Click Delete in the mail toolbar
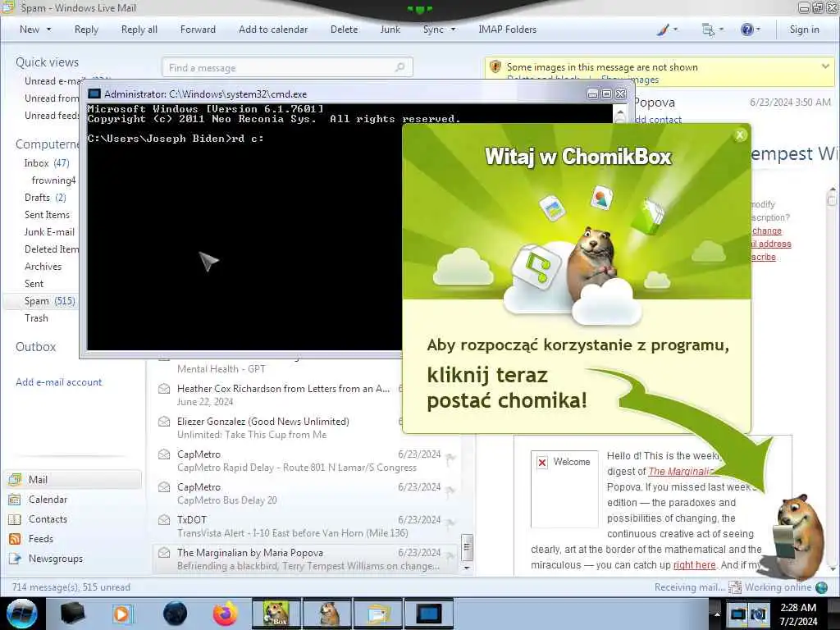The width and height of the screenshot is (840, 630). click(344, 30)
